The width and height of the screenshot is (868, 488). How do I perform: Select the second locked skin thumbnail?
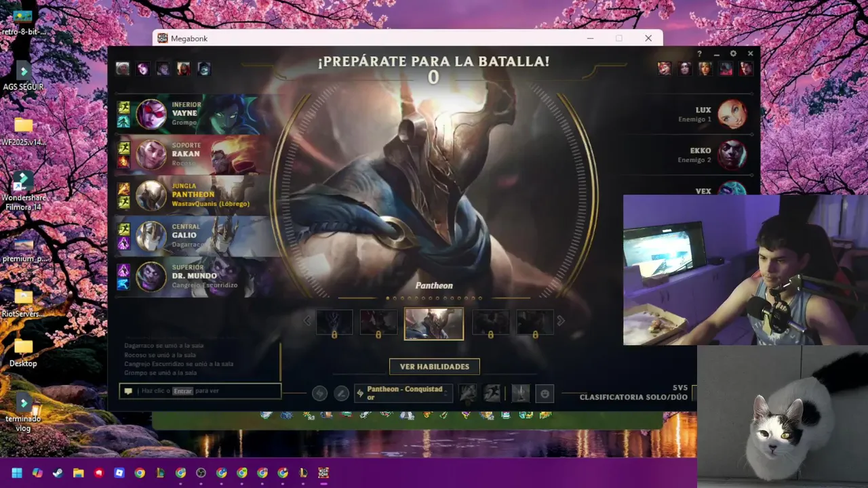378,323
